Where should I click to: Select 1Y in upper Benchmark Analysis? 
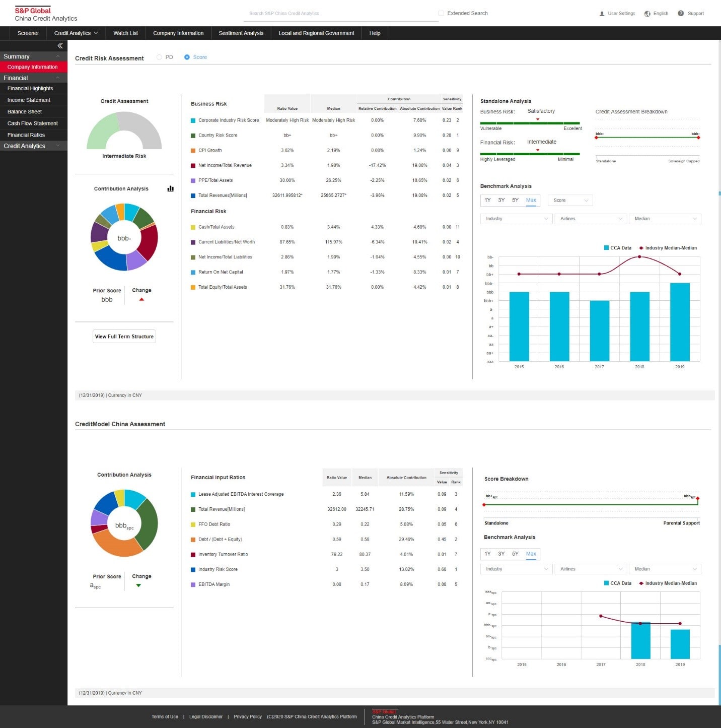point(487,201)
